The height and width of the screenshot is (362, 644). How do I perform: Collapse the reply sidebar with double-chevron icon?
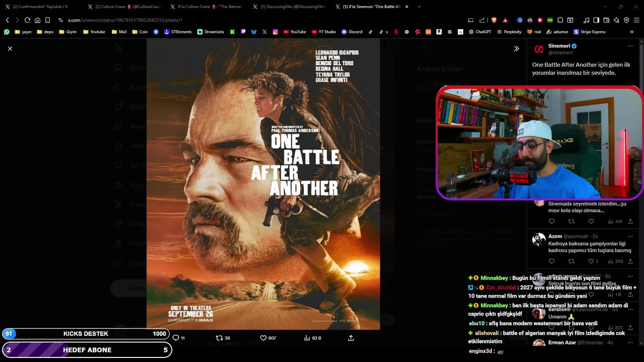pos(516,49)
